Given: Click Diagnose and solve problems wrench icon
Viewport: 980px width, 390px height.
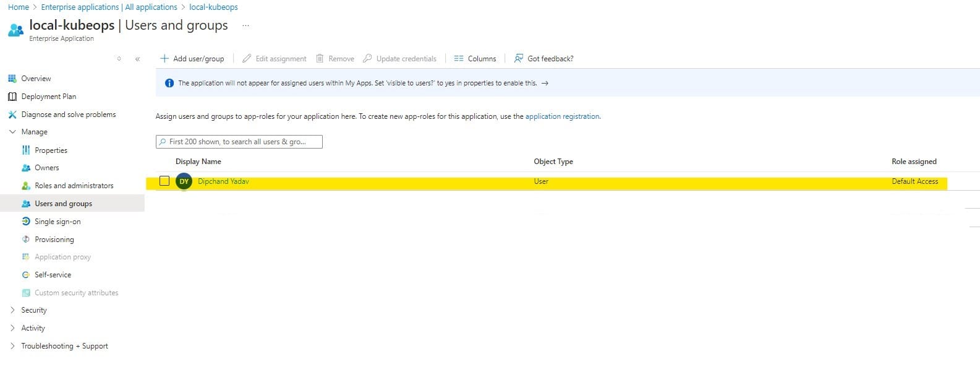Looking at the screenshot, I should tap(12, 115).
